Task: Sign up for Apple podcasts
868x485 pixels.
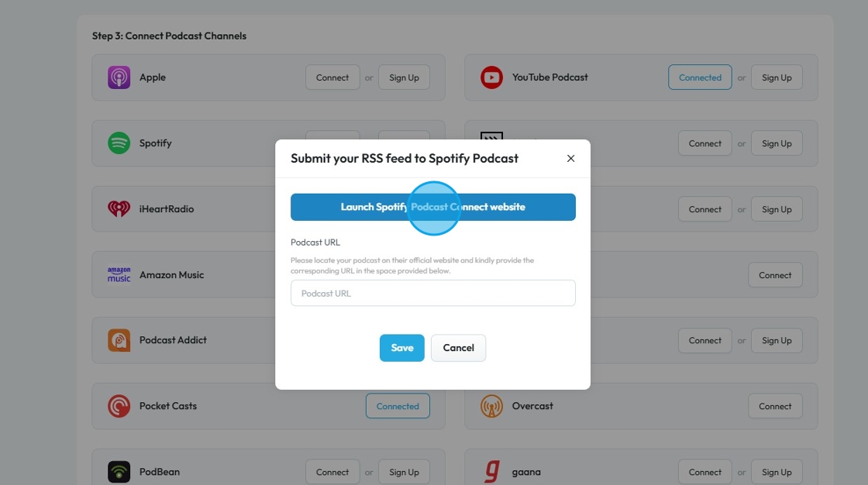Action: (404, 77)
